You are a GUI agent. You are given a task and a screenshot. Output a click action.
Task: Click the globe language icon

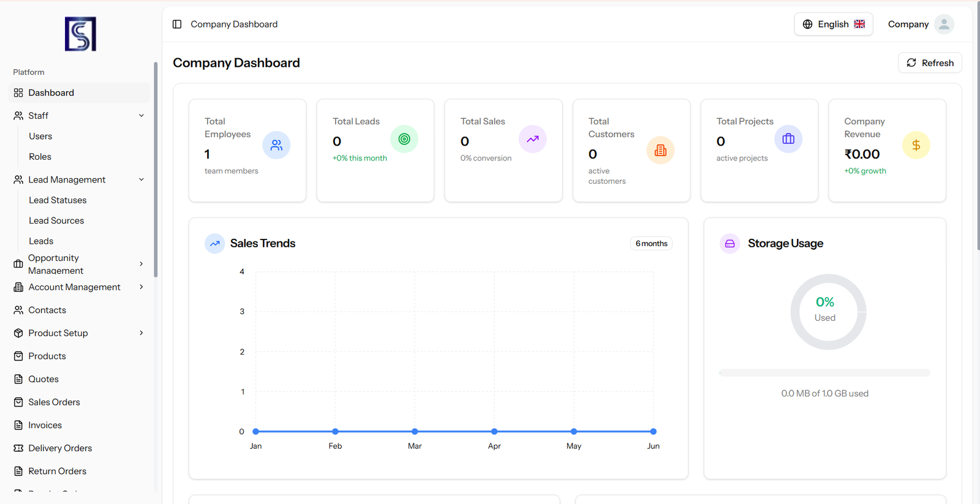coord(807,24)
